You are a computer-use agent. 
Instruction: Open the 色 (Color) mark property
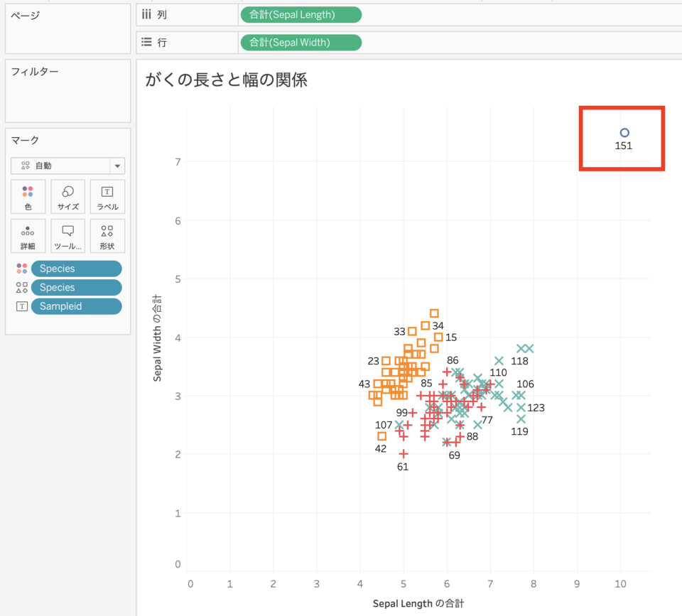click(x=28, y=197)
